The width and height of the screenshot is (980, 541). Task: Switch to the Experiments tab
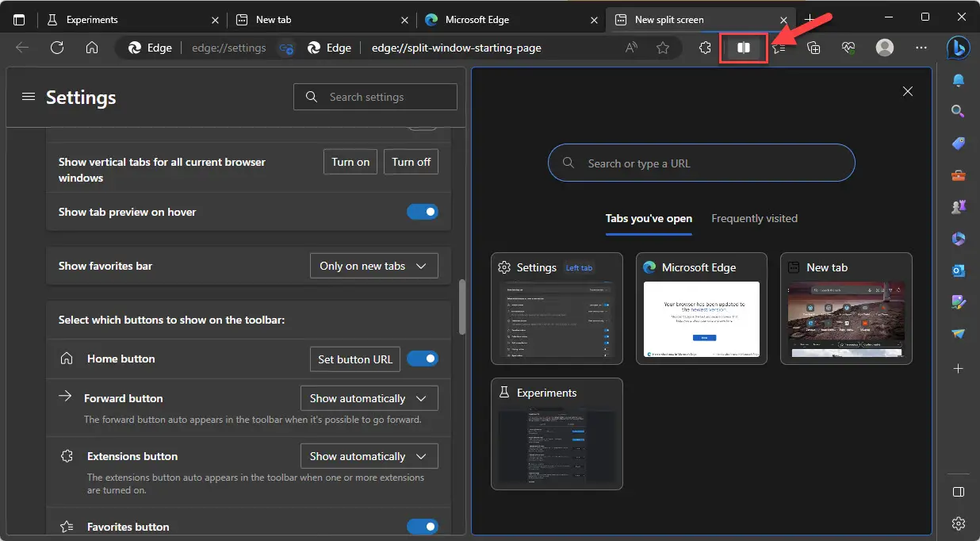tap(132, 20)
